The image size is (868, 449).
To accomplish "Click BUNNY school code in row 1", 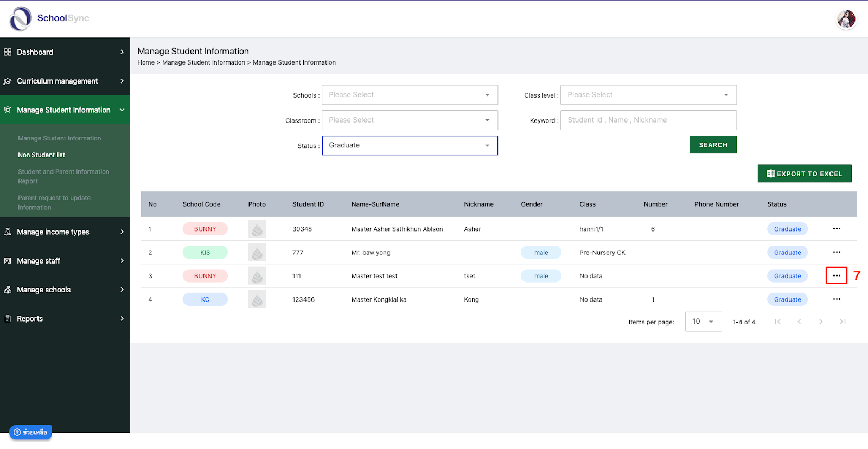I will click(205, 229).
